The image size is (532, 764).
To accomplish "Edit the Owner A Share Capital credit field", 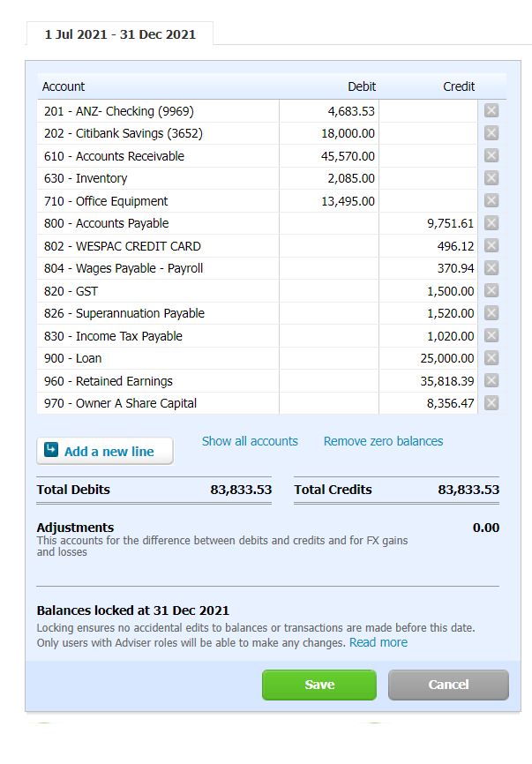I will point(429,403).
